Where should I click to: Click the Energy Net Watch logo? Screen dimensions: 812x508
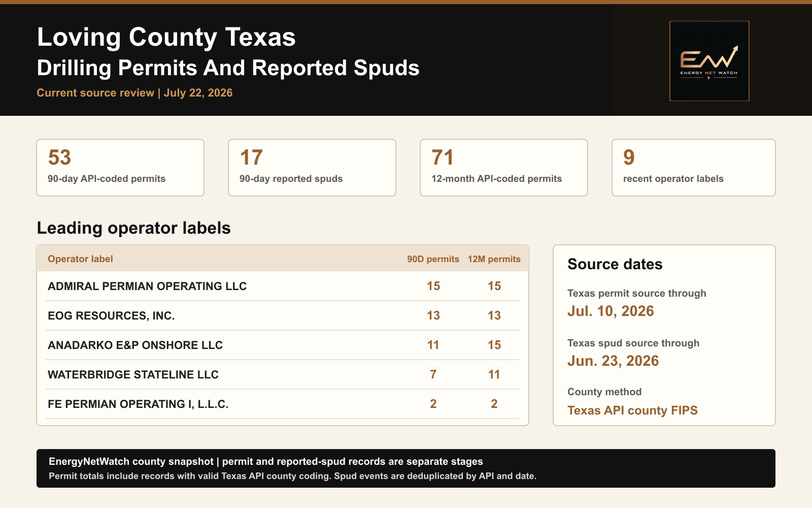click(709, 61)
